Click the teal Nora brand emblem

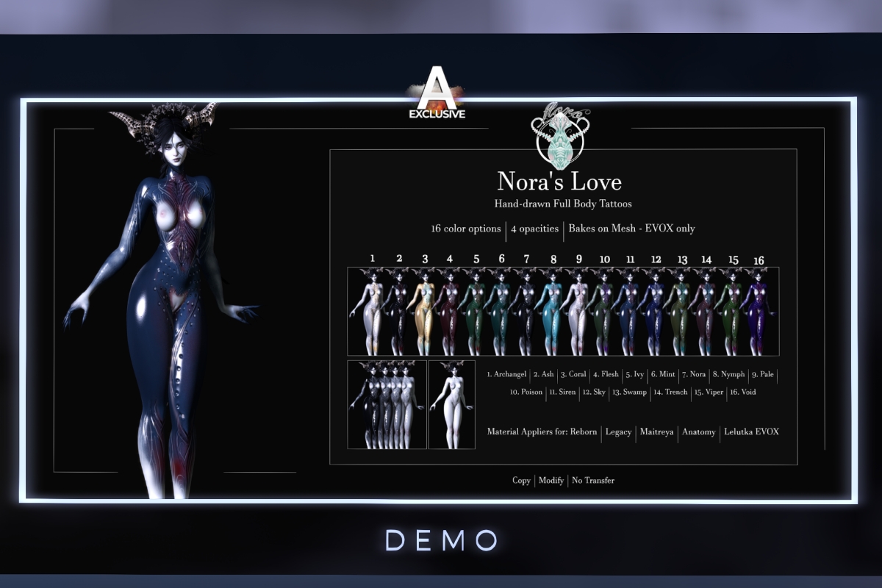(x=560, y=137)
